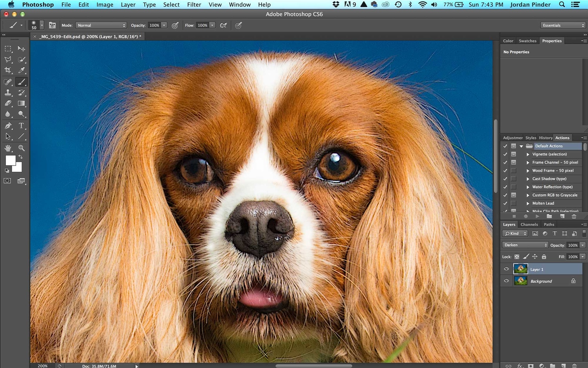Expand the Molten Lead action

tap(528, 203)
